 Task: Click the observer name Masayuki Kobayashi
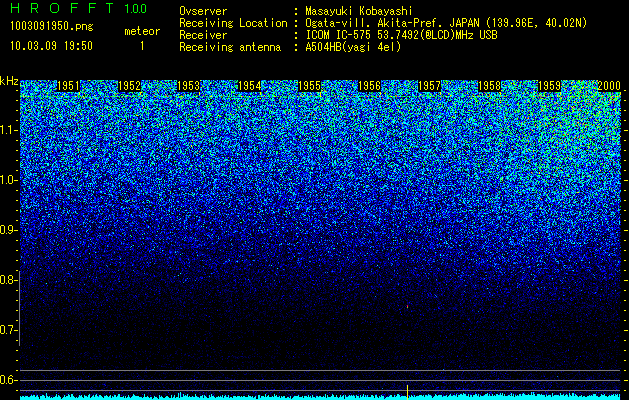click(x=359, y=11)
